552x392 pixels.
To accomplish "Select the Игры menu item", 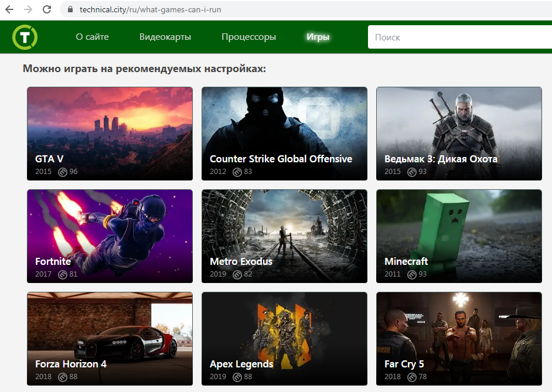I will click(318, 37).
